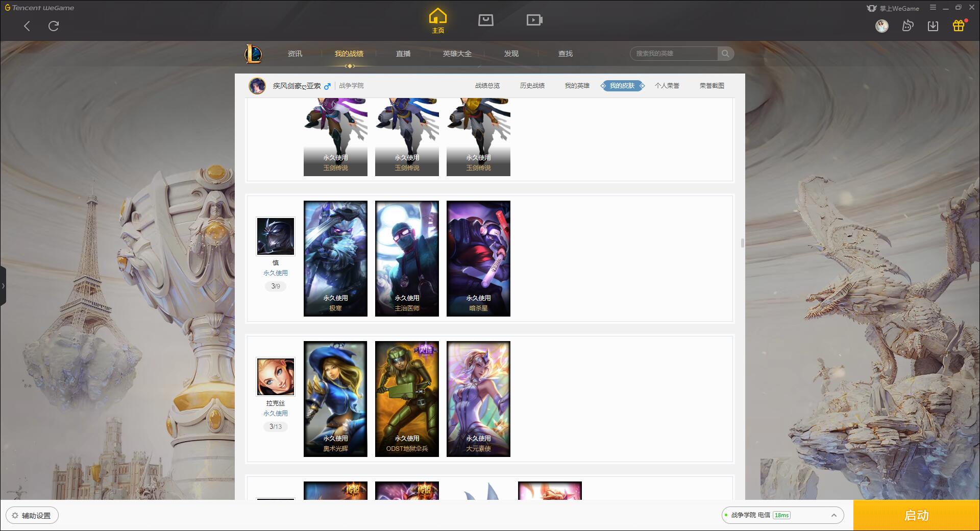Click the League of Legends logo
This screenshot has width=980, height=531.
tap(253, 54)
